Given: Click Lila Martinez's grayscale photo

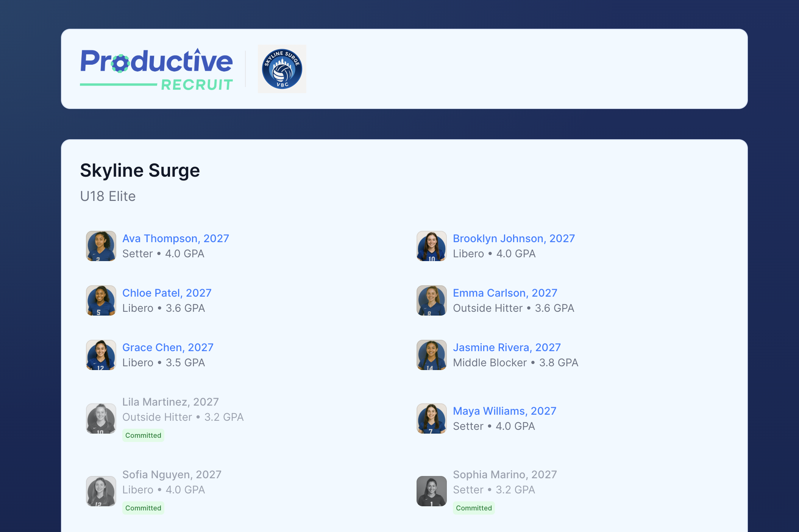Looking at the screenshot, I should [x=101, y=418].
